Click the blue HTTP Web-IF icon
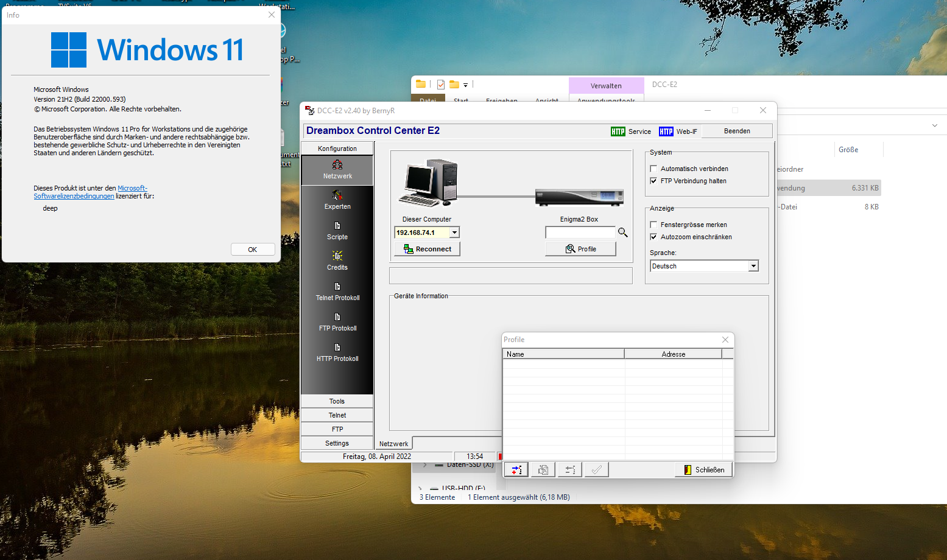 tap(666, 131)
